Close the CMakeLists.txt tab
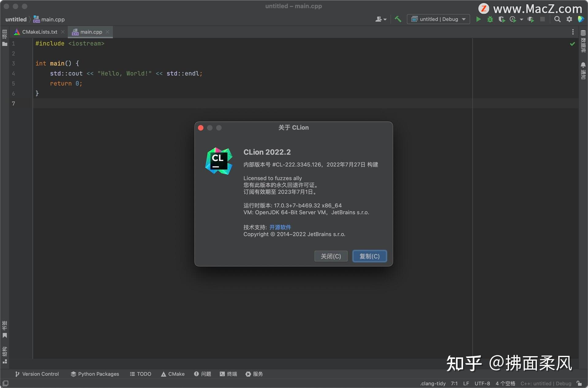 point(63,32)
